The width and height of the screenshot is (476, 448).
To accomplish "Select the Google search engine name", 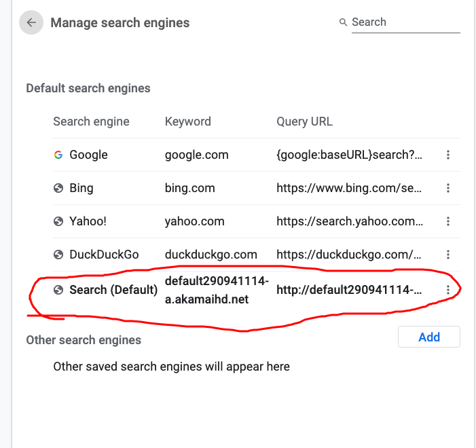I will [x=88, y=155].
